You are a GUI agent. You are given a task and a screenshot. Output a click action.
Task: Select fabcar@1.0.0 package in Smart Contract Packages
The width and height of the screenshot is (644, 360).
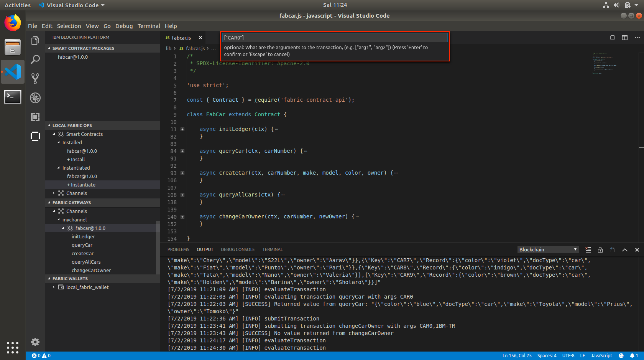pyautogui.click(x=73, y=57)
